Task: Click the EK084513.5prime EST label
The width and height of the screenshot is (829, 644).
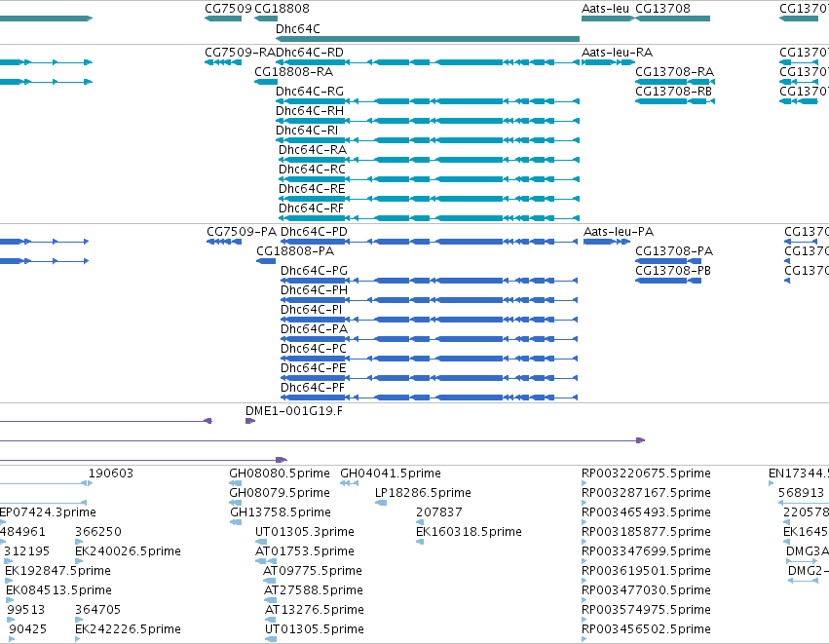Action: click(x=58, y=591)
